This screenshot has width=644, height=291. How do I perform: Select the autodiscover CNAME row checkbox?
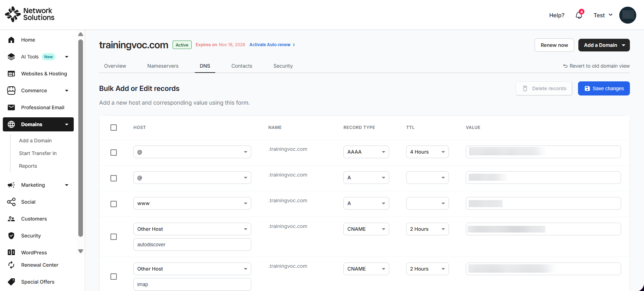pyautogui.click(x=114, y=237)
